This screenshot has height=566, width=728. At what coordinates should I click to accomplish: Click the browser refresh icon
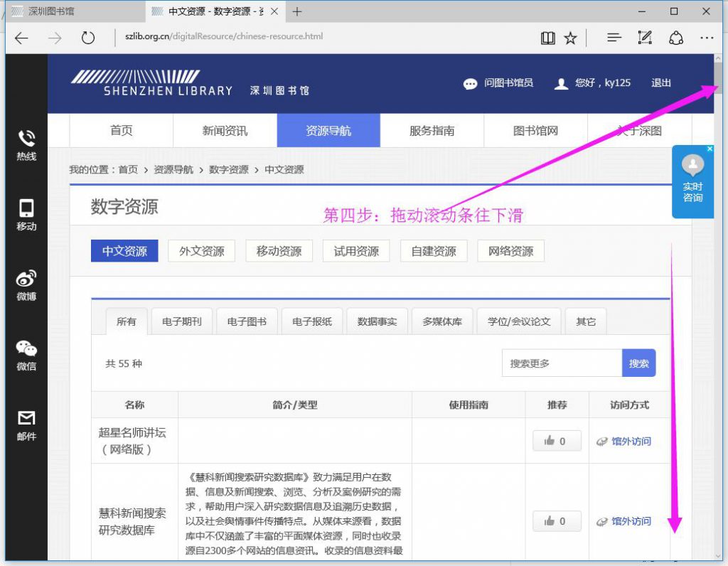(88, 38)
